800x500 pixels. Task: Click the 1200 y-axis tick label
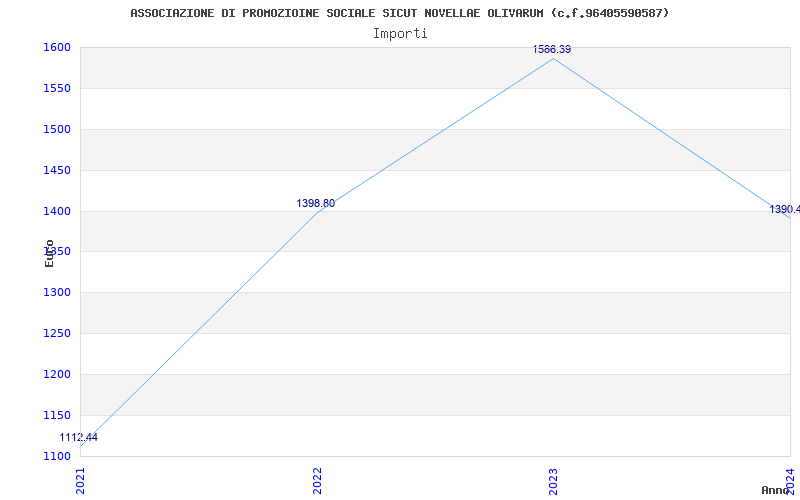(x=57, y=374)
